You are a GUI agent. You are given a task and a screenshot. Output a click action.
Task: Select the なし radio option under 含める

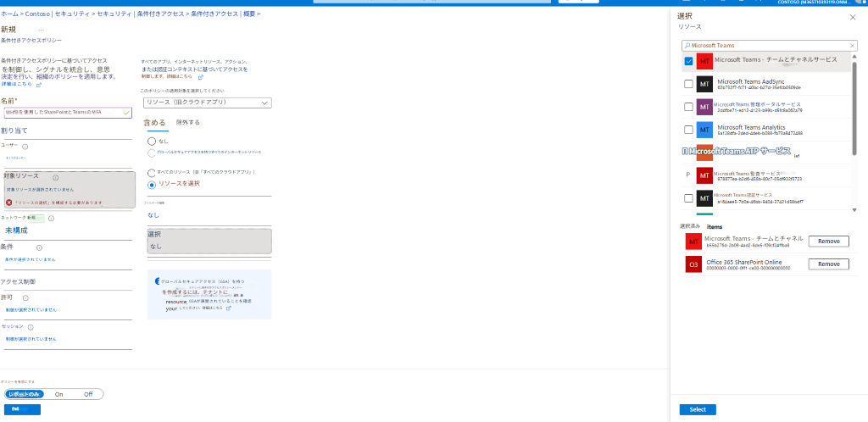tap(152, 141)
